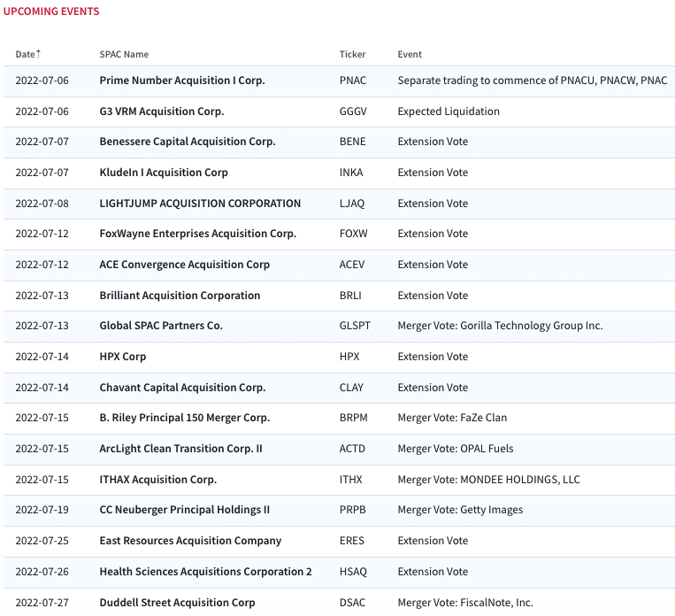
Task: Click the Ticker column header
Action: pyautogui.click(x=352, y=54)
